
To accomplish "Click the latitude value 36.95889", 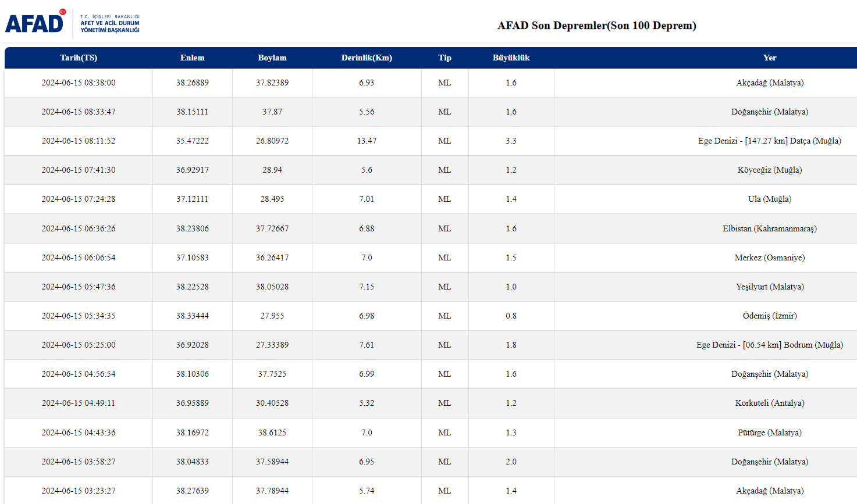I will point(193,403).
